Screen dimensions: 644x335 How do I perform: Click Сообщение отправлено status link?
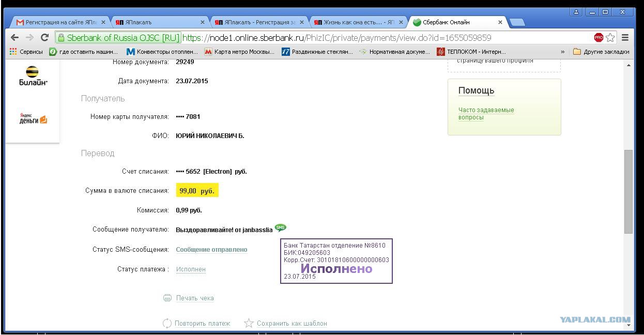click(x=211, y=250)
